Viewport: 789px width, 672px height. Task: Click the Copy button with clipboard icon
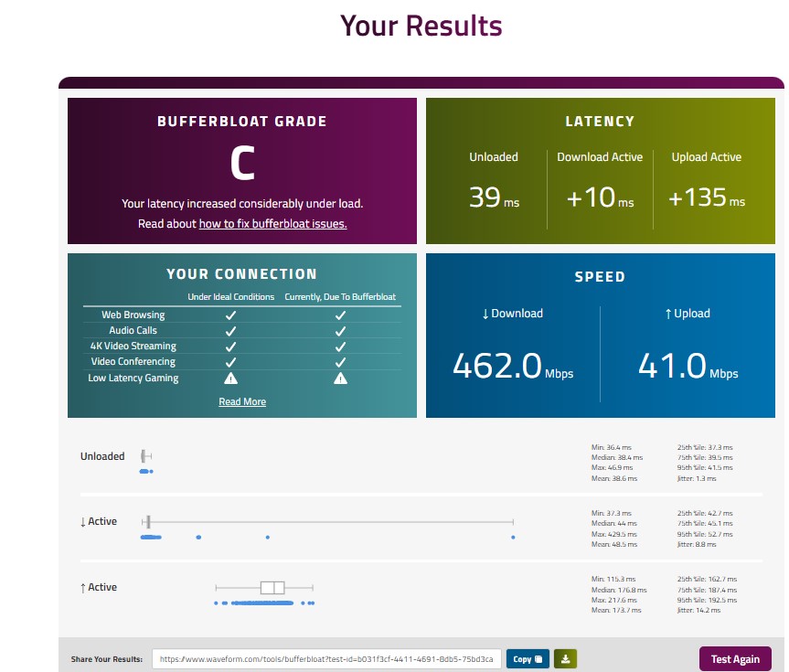tap(528, 659)
